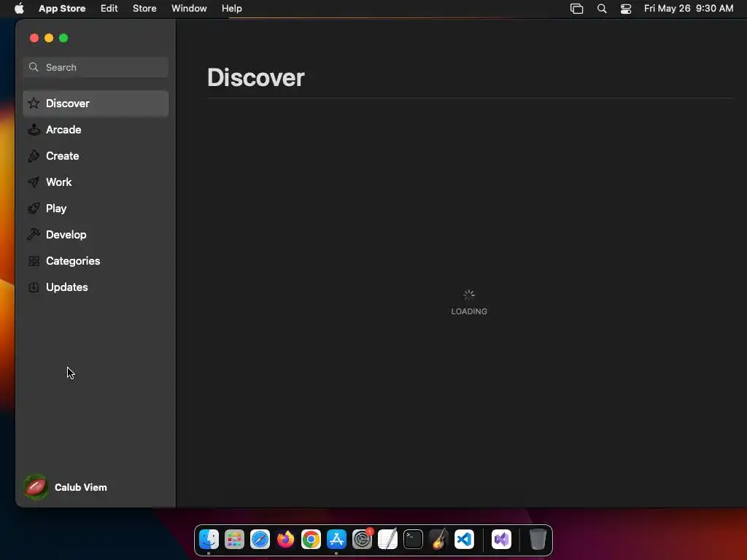Open Visual Studio purple icon in Dock
The width and height of the screenshot is (747, 560).
tap(501, 539)
